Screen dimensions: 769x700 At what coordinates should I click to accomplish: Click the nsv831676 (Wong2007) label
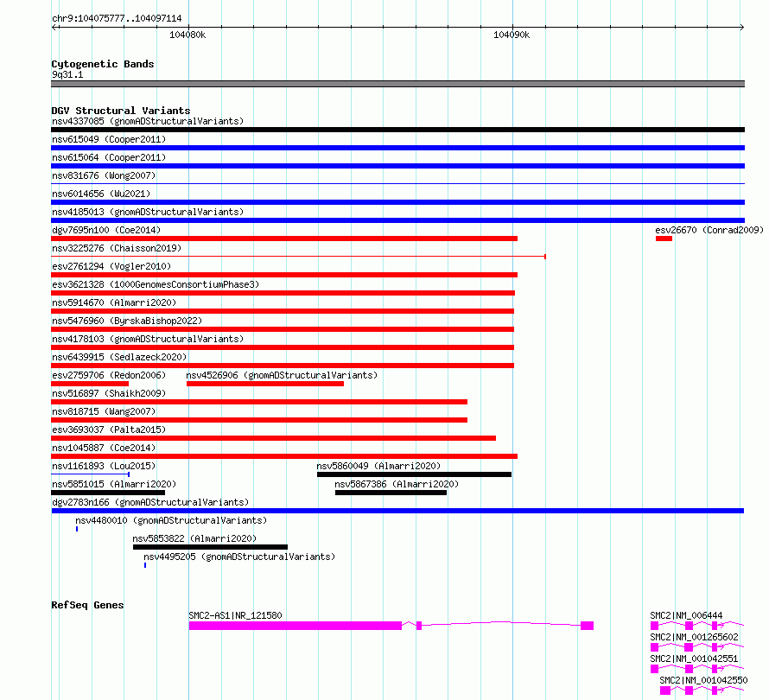104,175
